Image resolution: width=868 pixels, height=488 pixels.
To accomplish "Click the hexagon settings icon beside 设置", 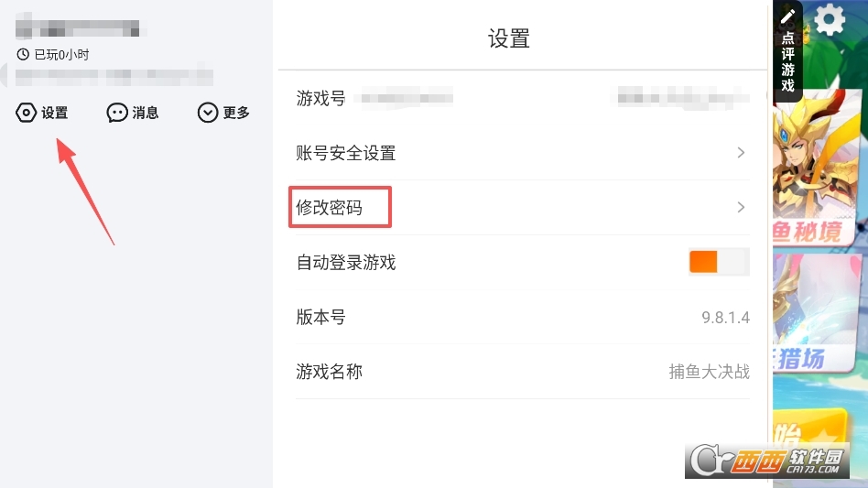I will click(x=27, y=113).
